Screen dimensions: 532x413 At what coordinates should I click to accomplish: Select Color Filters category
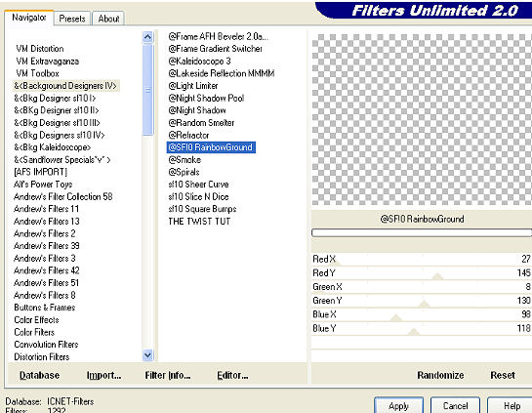click(34, 332)
